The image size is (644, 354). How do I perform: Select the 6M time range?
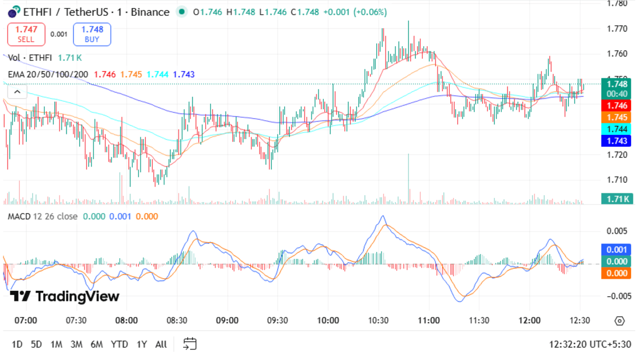pyautogui.click(x=96, y=344)
